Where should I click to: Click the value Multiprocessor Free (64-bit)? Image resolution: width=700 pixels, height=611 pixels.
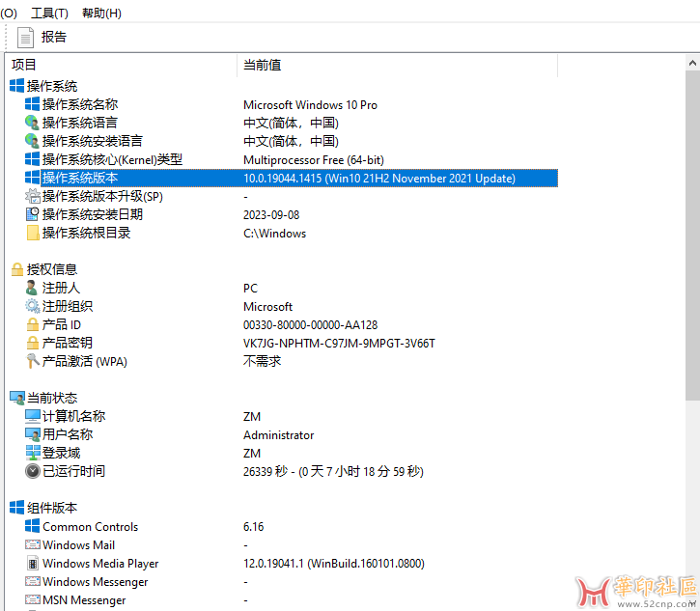[314, 160]
